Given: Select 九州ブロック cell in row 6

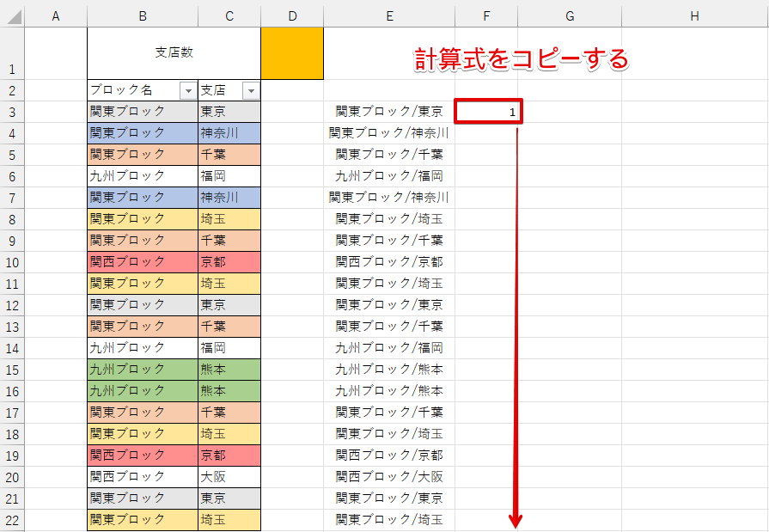Looking at the screenshot, I should coord(143,176).
